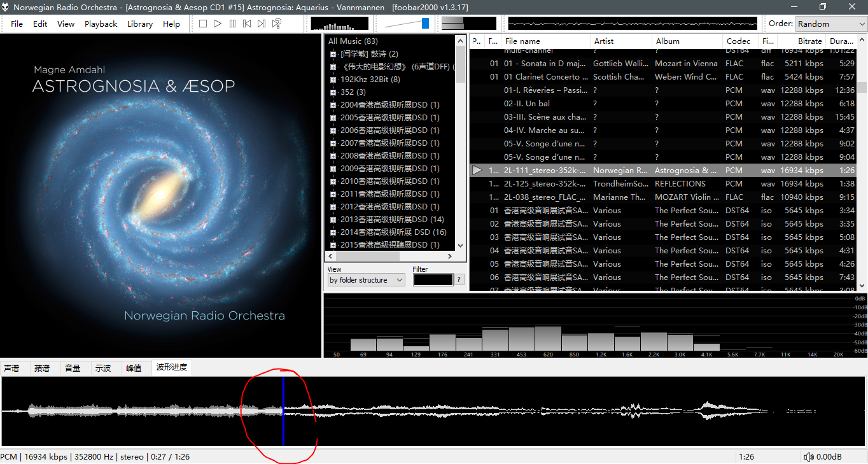
Task: Switch to the 示波 tab
Action: (x=103, y=368)
